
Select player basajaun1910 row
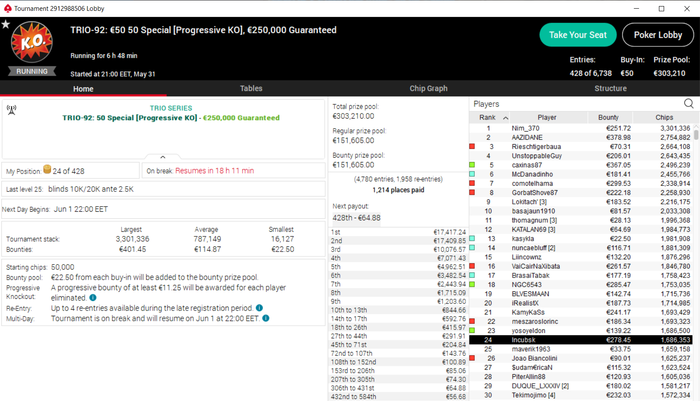[581, 211]
